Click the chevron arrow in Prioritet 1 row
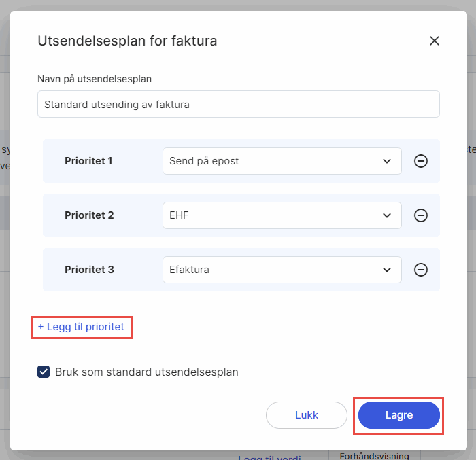Image resolution: width=476 pixels, height=460 pixels. pos(387,161)
